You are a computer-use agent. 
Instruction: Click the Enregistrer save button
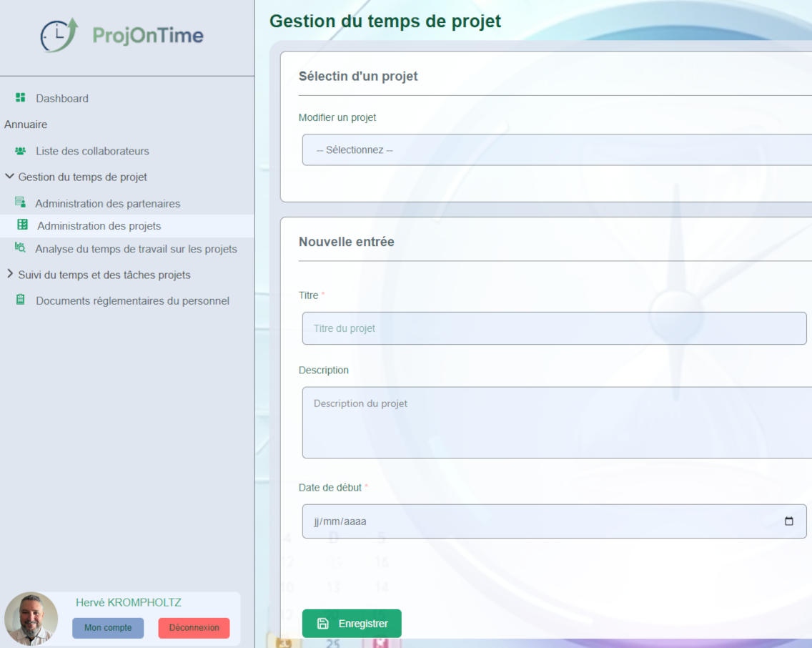(x=352, y=624)
